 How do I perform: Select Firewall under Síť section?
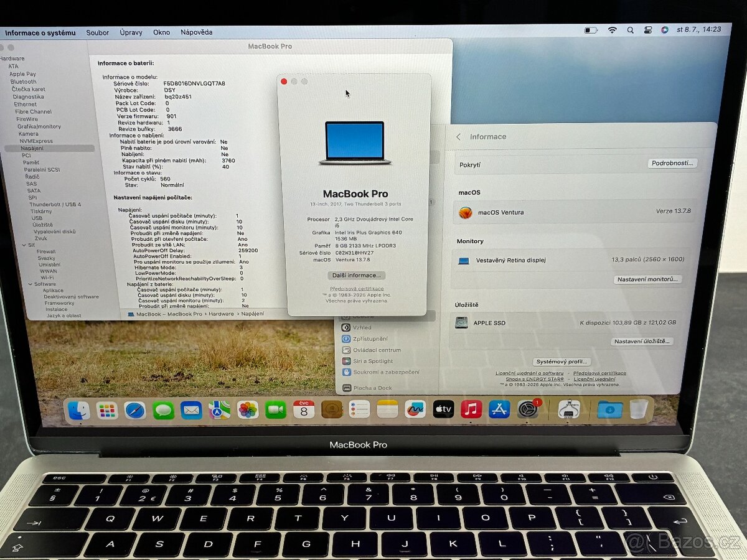point(46,251)
